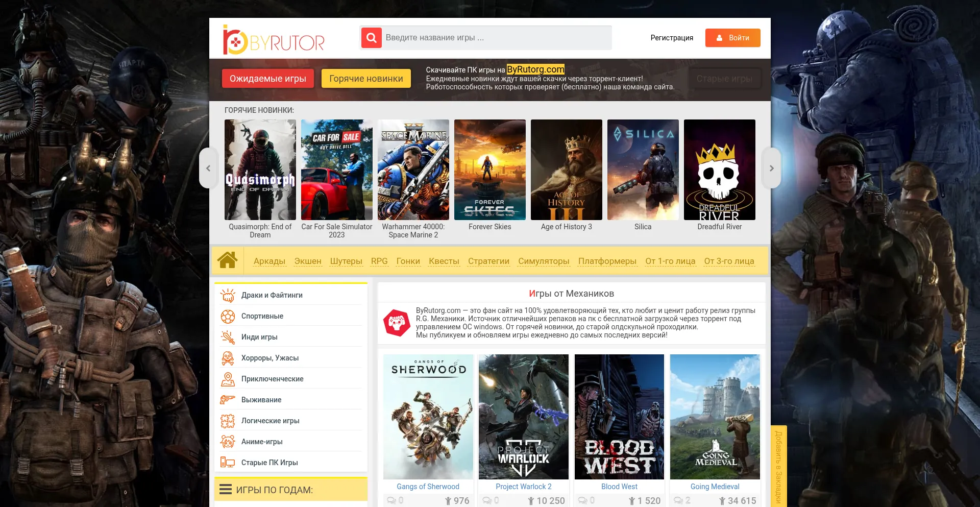Select the Симуляторы category tab

coord(544,261)
